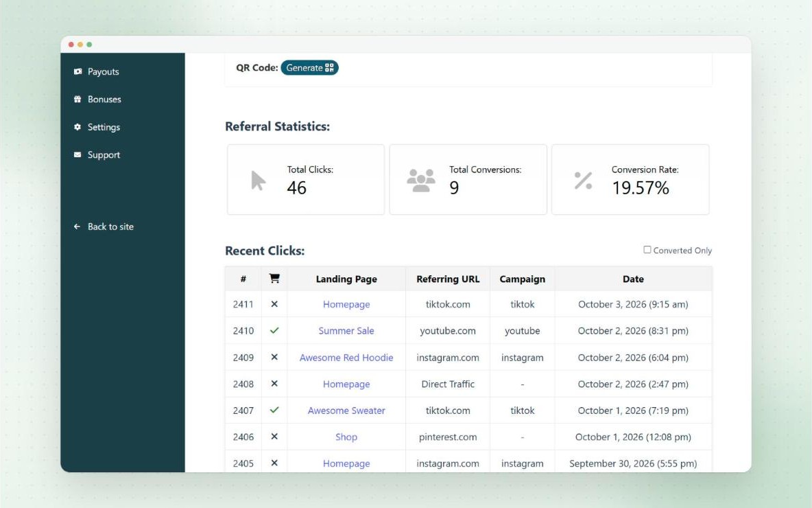The image size is (812, 508).
Task: Click the Recent Clicks heading
Action: tap(265, 251)
